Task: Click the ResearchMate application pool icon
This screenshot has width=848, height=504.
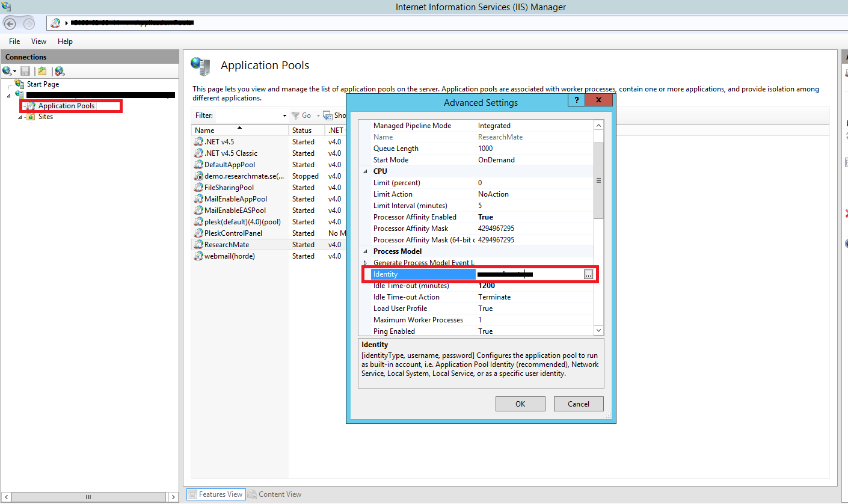Action: (198, 245)
